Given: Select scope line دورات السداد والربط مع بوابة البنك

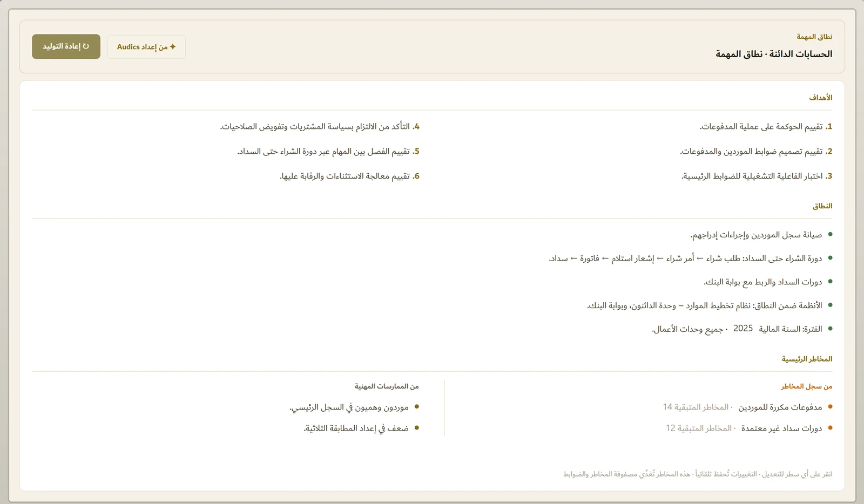Looking at the screenshot, I should tap(768, 282).
